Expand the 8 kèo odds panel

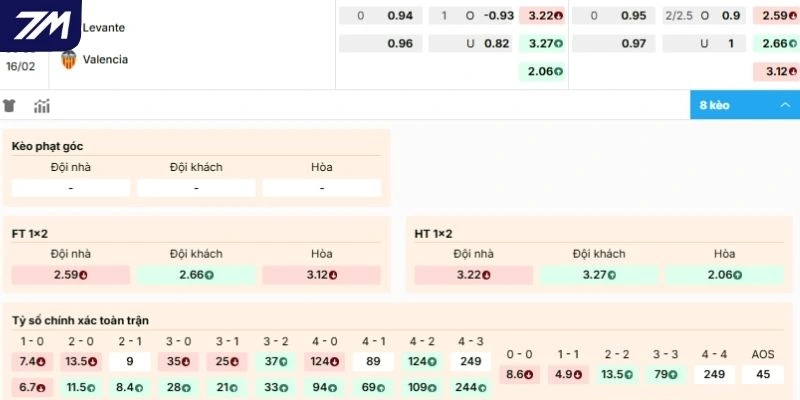coord(744,105)
